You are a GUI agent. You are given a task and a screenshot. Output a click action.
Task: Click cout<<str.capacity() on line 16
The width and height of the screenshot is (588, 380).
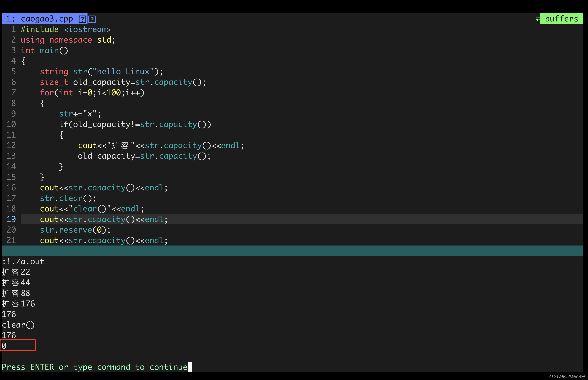pyautogui.click(x=104, y=188)
